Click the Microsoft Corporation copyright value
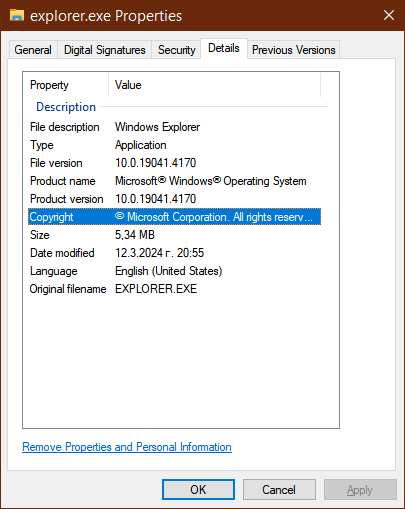The width and height of the screenshot is (405, 509). [x=214, y=217]
